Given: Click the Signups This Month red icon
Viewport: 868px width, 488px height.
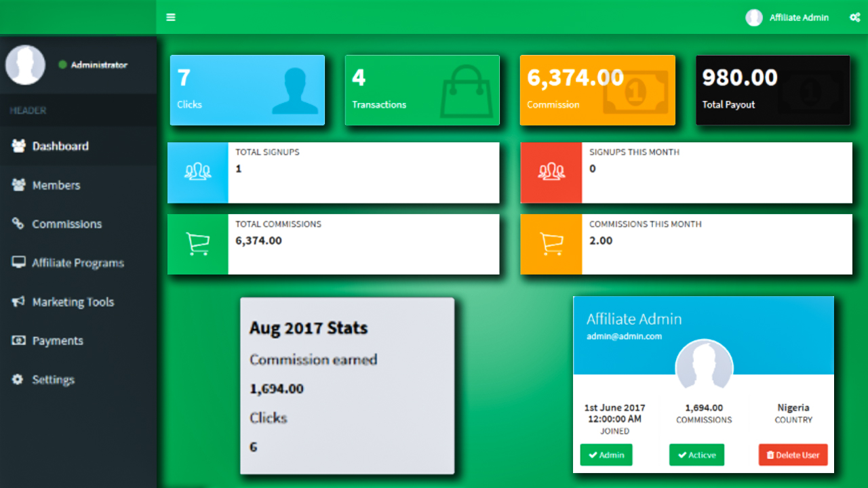Looking at the screenshot, I should 551,172.
